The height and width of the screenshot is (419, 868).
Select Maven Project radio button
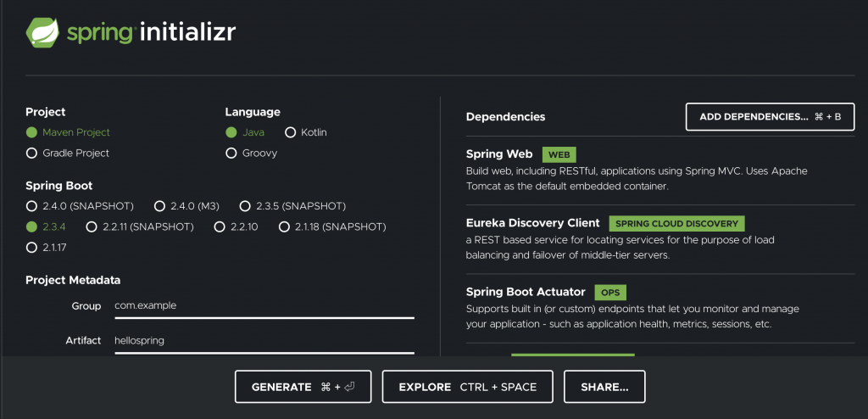pyautogui.click(x=32, y=132)
